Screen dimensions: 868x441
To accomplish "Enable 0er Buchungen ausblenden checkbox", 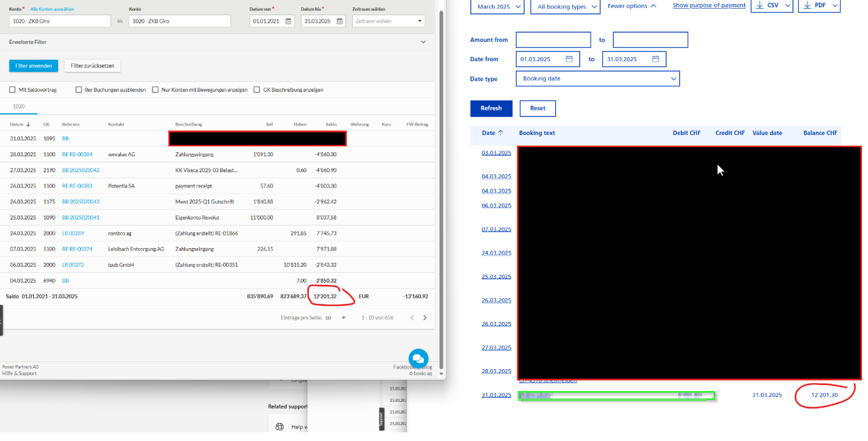I will pos(79,90).
